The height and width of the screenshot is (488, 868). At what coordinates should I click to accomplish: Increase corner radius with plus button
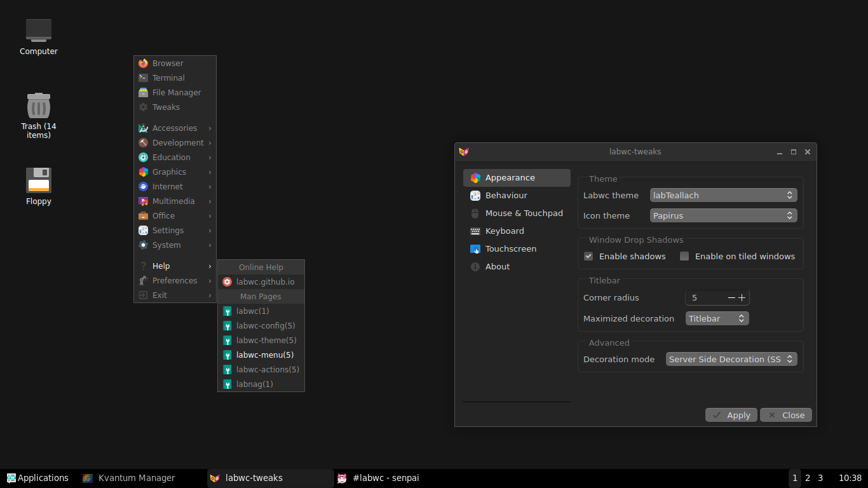pos(742,298)
